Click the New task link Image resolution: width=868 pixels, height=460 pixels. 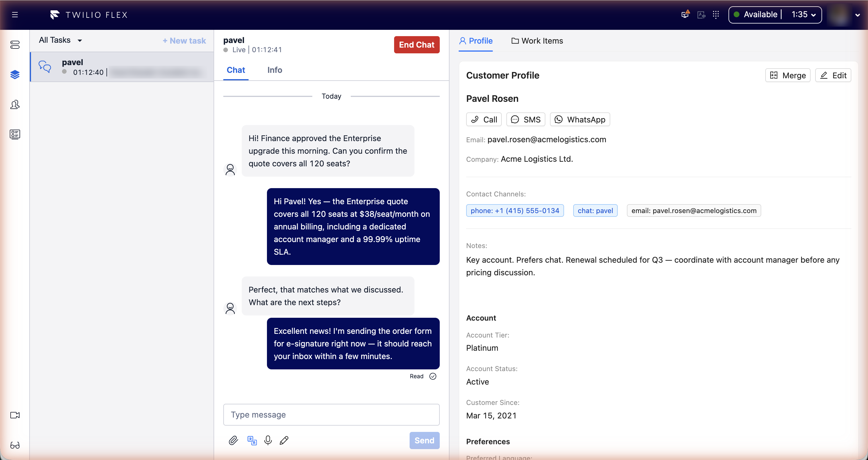(x=184, y=40)
